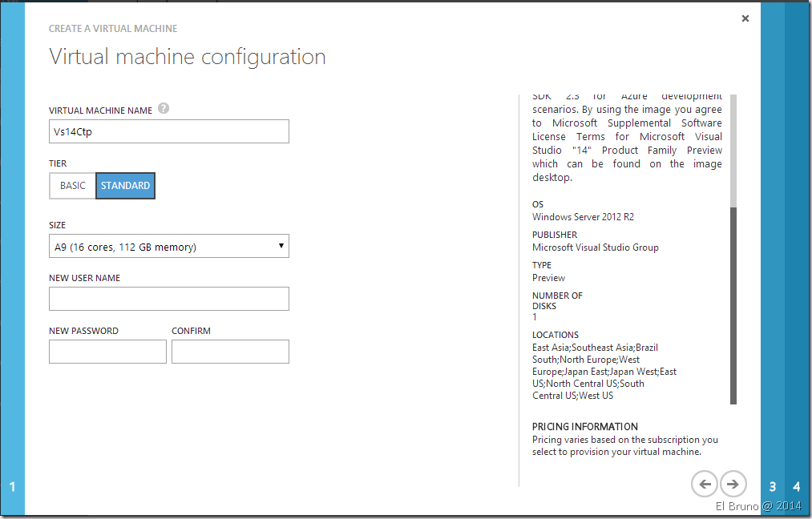Jump to wizard step 3 strip
Image resolution: width=812 pixels, height=519 pixels.
tap(773, 486)
